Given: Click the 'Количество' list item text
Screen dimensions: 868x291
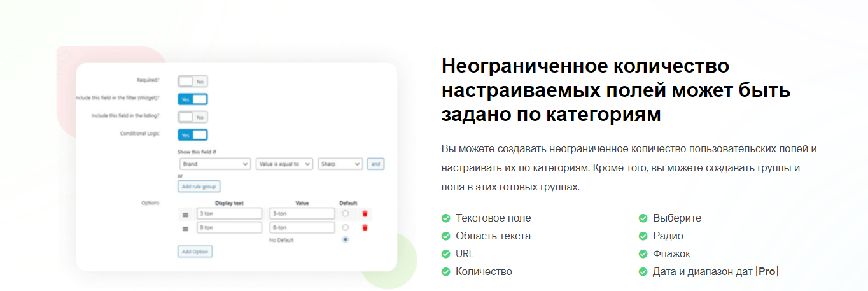Looking at the screenshot, I should [x=484, y=272].
